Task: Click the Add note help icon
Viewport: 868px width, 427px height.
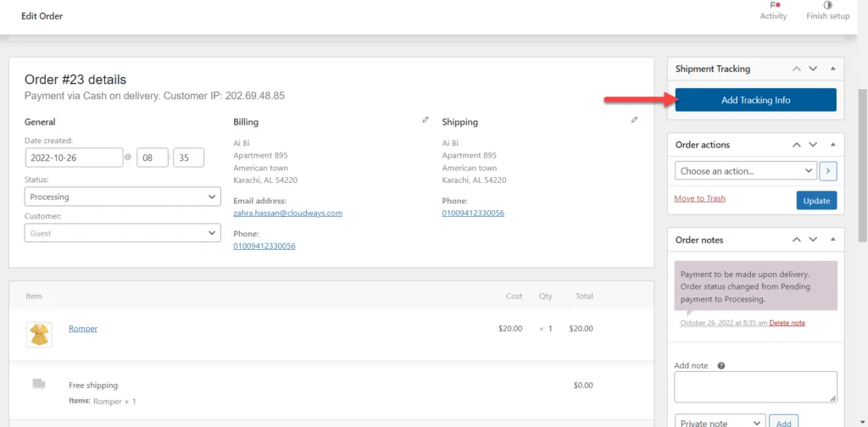Action: pyautogui.click(x=721, y=366)
